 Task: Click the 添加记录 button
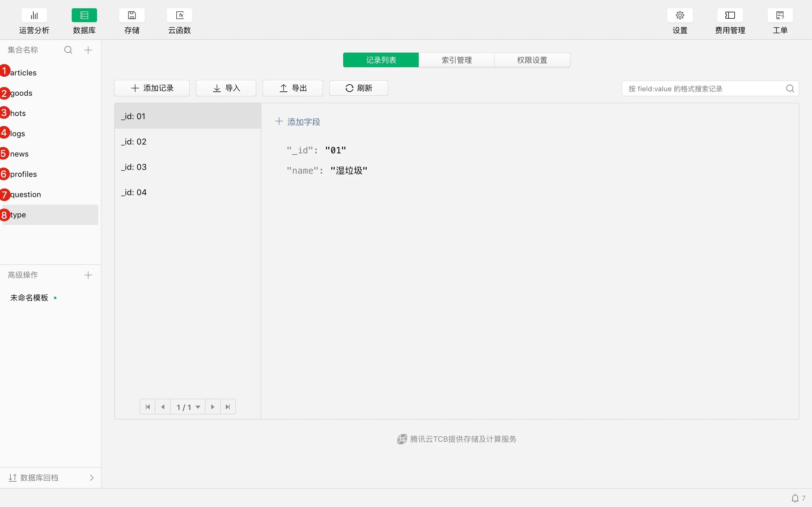pyautogui.click(x=152, y=88)
